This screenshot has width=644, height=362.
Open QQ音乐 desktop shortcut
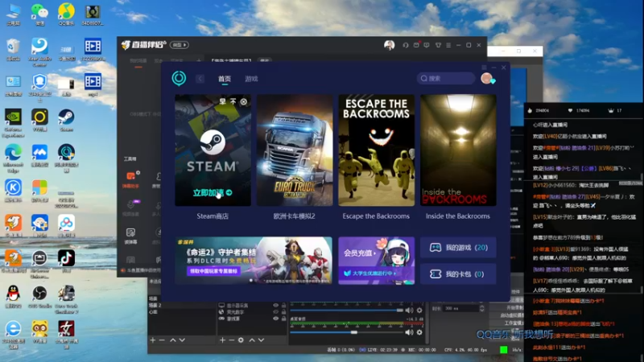[x=66, y=14]
